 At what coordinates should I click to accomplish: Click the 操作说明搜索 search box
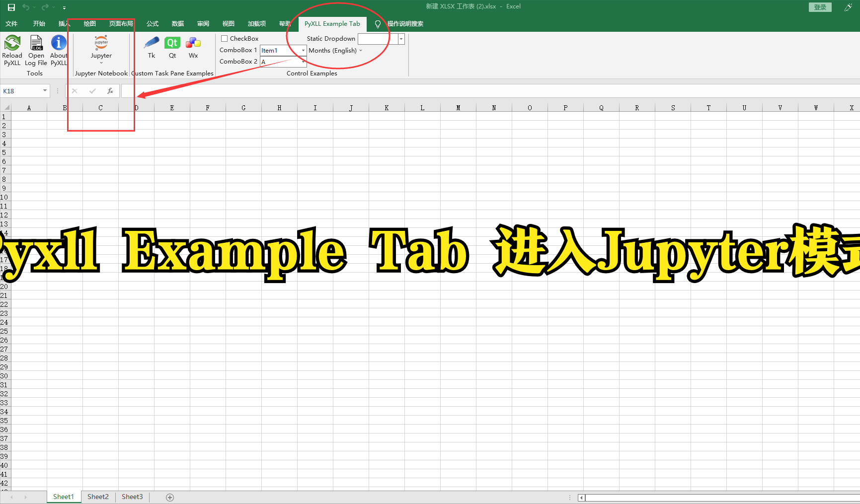click(x=405, y=24)
